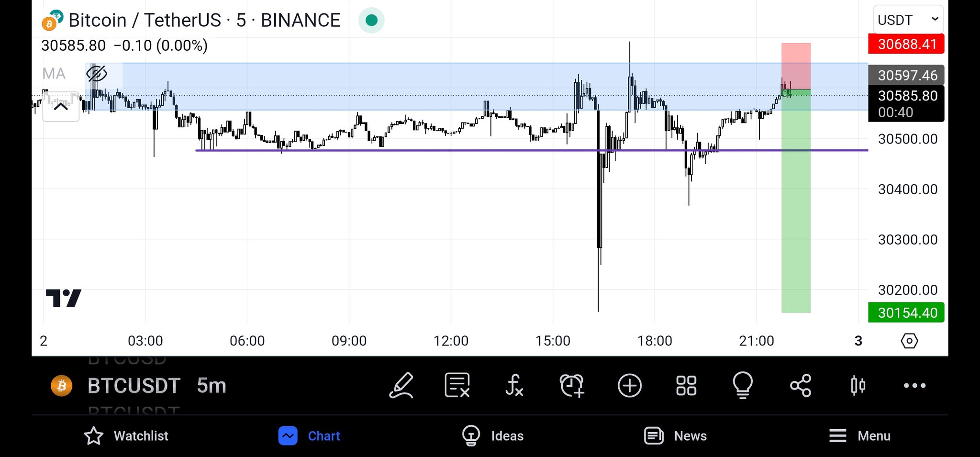Image resolution: width=980 pixels, height=457 pixels.
Task: Share the current chart
Action: point(800,385)
